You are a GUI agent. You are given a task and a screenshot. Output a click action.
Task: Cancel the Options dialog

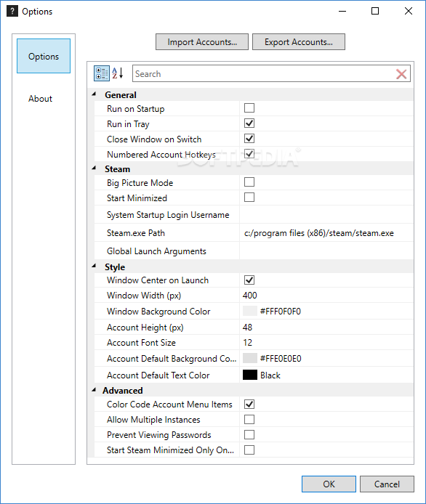click(x=387, y=484)
